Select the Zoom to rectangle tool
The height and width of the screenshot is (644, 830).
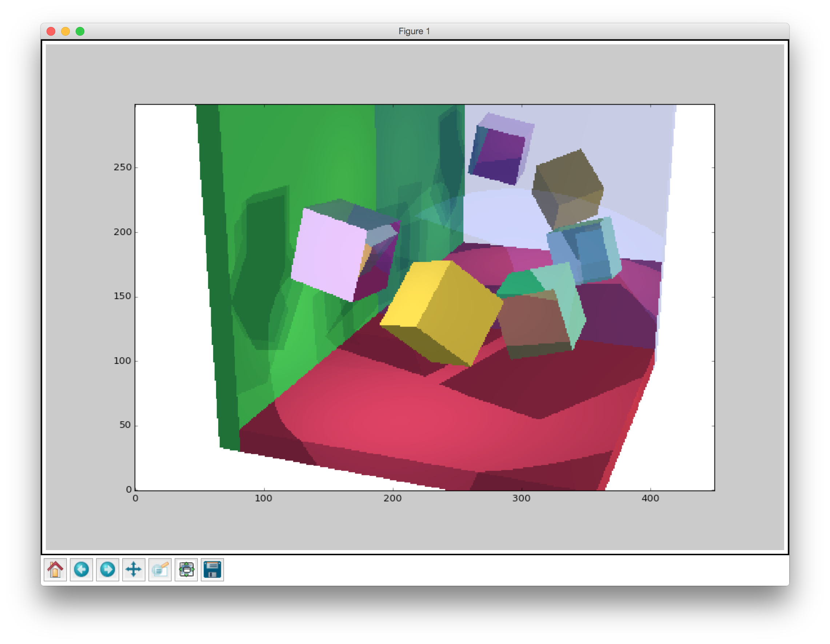[160, 569]
